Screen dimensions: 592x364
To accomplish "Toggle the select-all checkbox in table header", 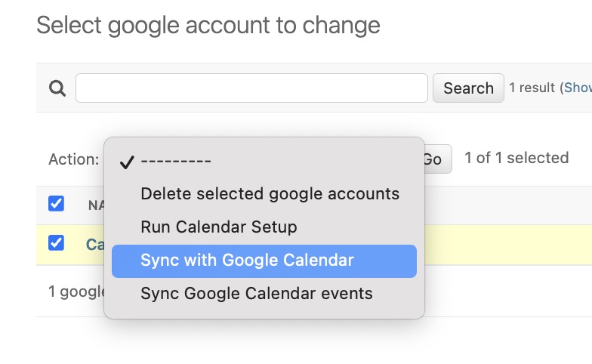I will point(56,204).
